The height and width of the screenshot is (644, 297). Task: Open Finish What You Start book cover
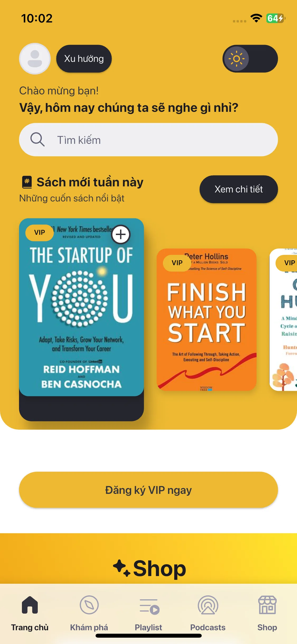pyautogui.click(x=206, y=320)
